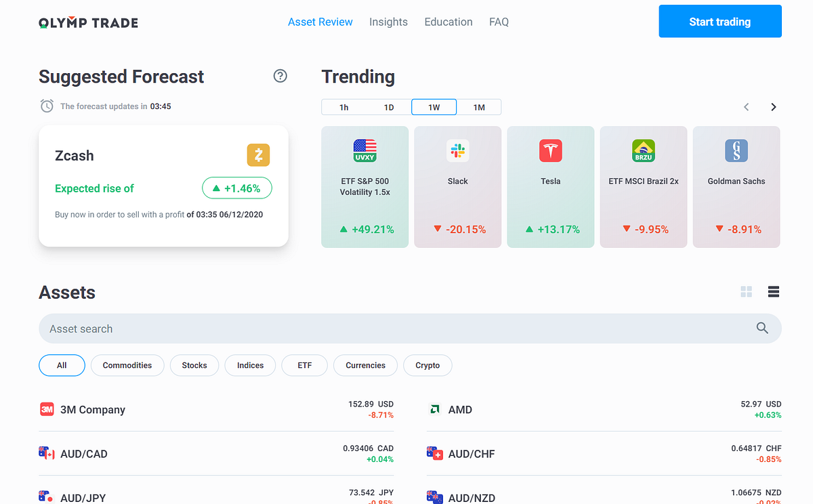Open the Tesla trending card
Viewport: 813px width, 504px height.
pyautogui.click(x=551, y=187)
